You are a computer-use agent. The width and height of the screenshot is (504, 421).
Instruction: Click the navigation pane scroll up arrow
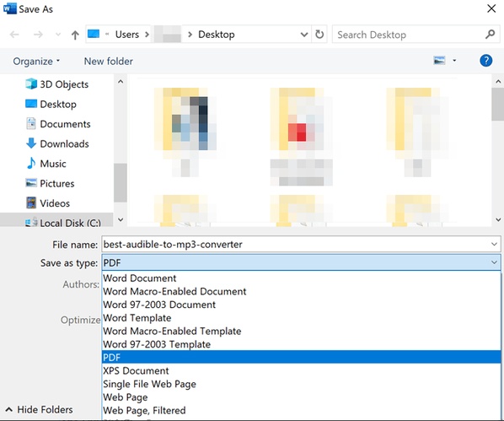pos(121,82)
